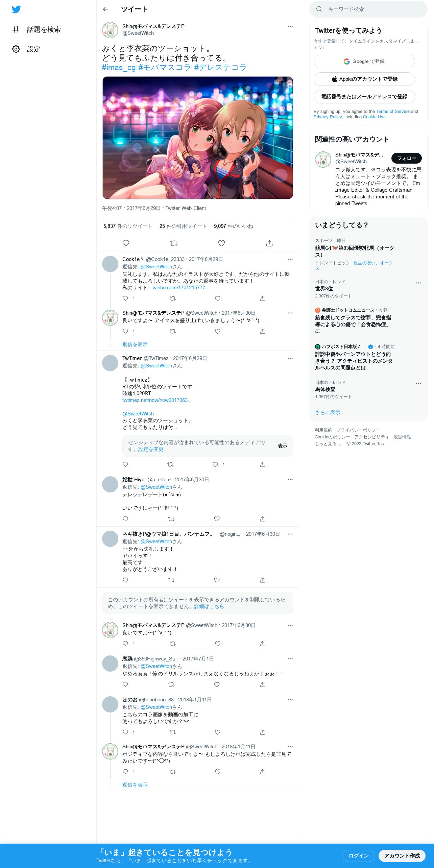
Task: Sign up with Google button
Action: click(364, 62)
